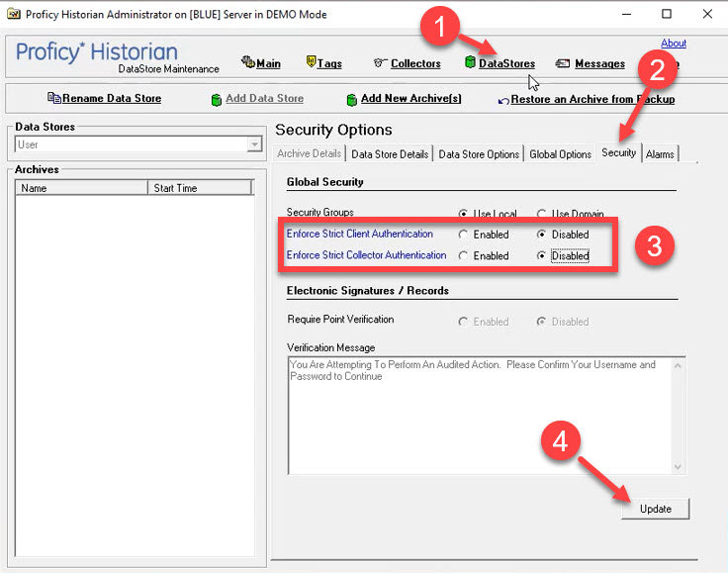
Task: Click the Update button
Action: (655, 509)
